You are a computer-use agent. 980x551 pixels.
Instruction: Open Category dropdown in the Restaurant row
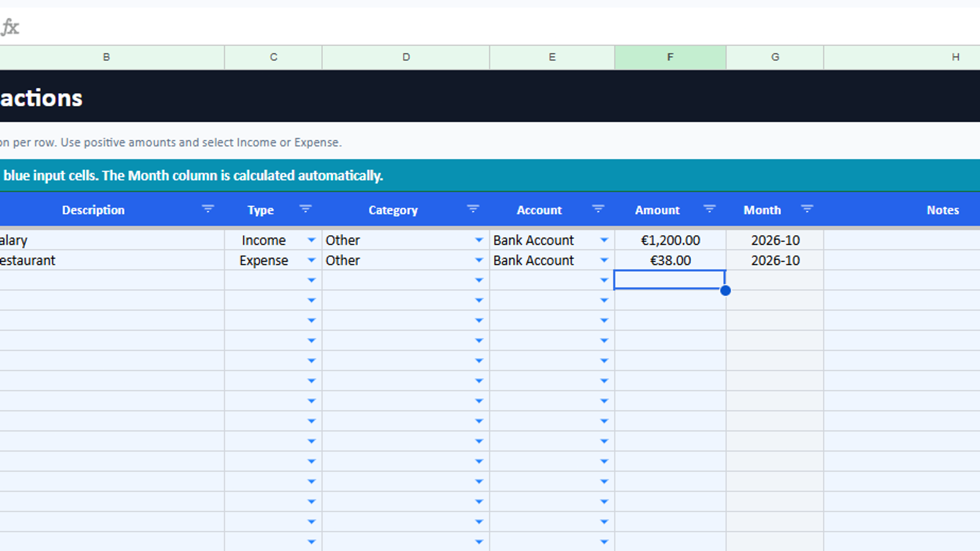tap(479, 261)
